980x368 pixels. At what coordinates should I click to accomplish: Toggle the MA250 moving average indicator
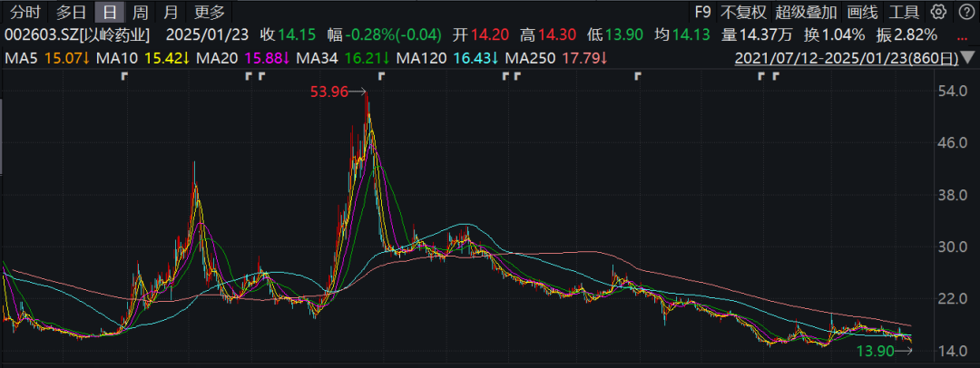[556, 59]
